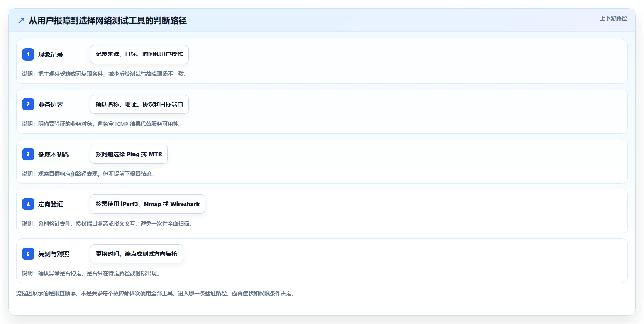The image size is (644, 324).
Task: Click the footer text starting 流程图展示的是排查顺序
Action: pyautogui.click(x=155, y=293)
